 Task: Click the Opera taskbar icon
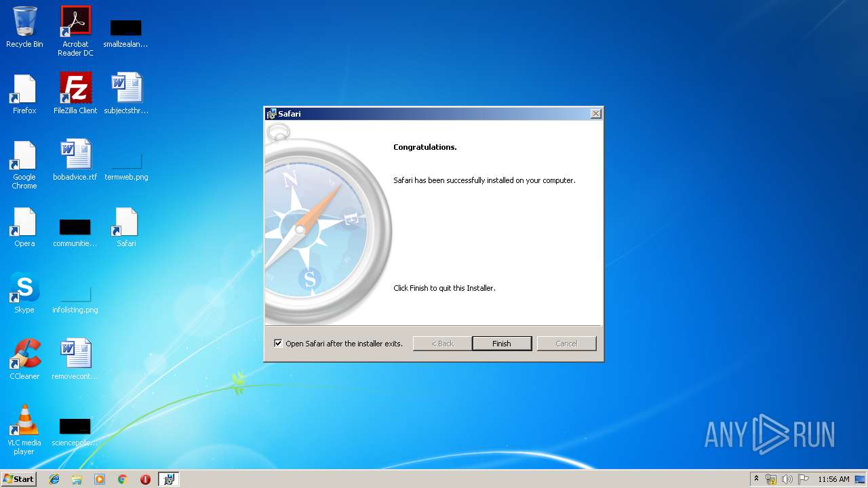[145, 479]
